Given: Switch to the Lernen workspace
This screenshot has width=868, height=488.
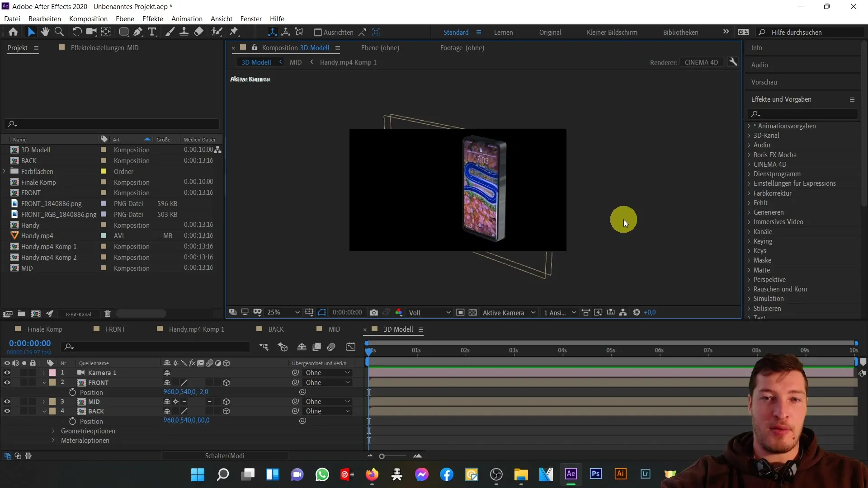Looking at the screenshot, I should point(503,33).
